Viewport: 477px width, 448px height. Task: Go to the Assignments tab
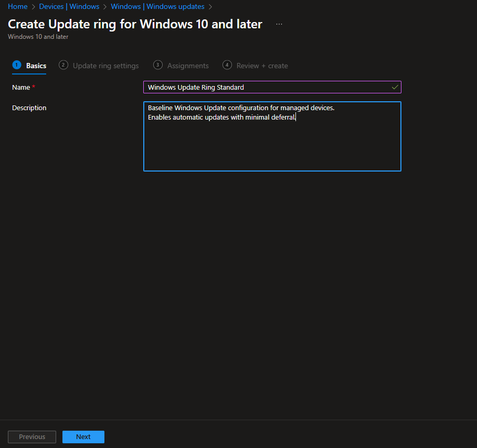coord(188,66)
